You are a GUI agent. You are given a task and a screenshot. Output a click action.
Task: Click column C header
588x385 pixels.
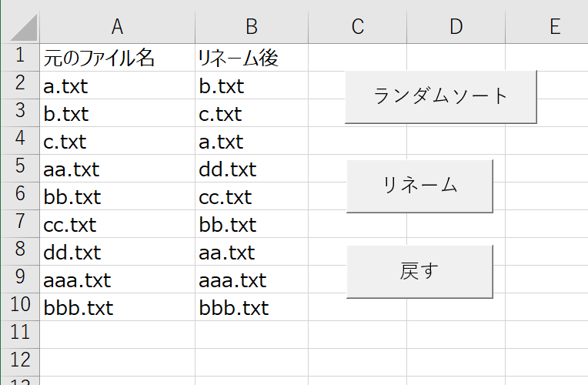357,27
